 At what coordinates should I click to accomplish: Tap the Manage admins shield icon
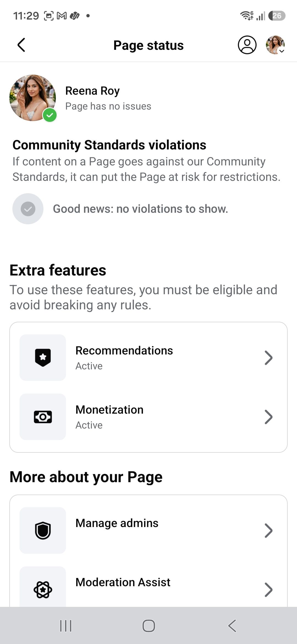43,530
